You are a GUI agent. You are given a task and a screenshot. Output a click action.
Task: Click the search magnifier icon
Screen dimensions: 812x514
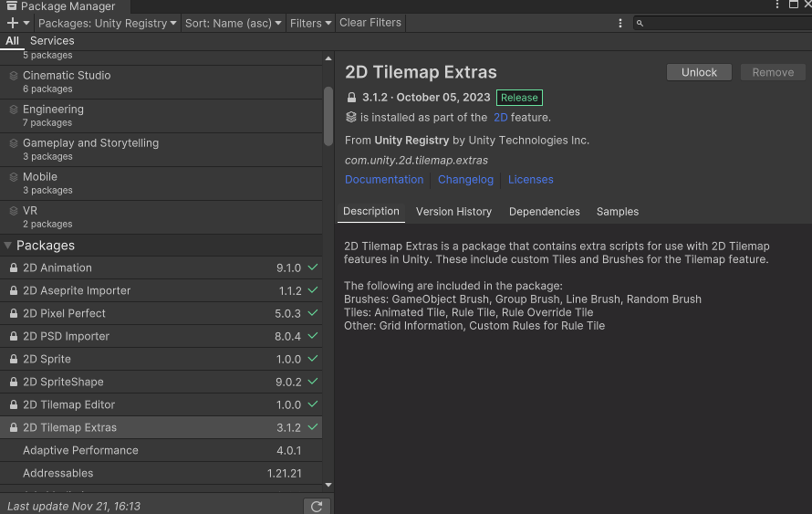click(x=640, y=24)
